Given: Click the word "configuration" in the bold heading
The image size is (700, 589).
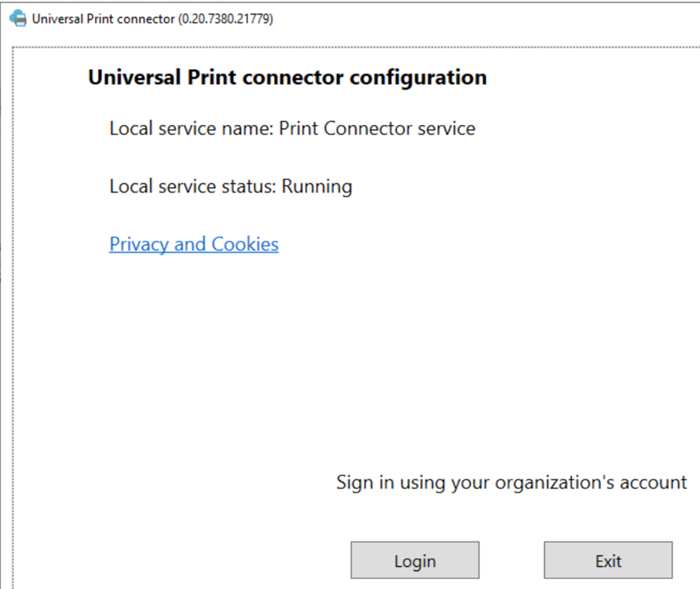Looking at the screenshot, I should 418,77.
